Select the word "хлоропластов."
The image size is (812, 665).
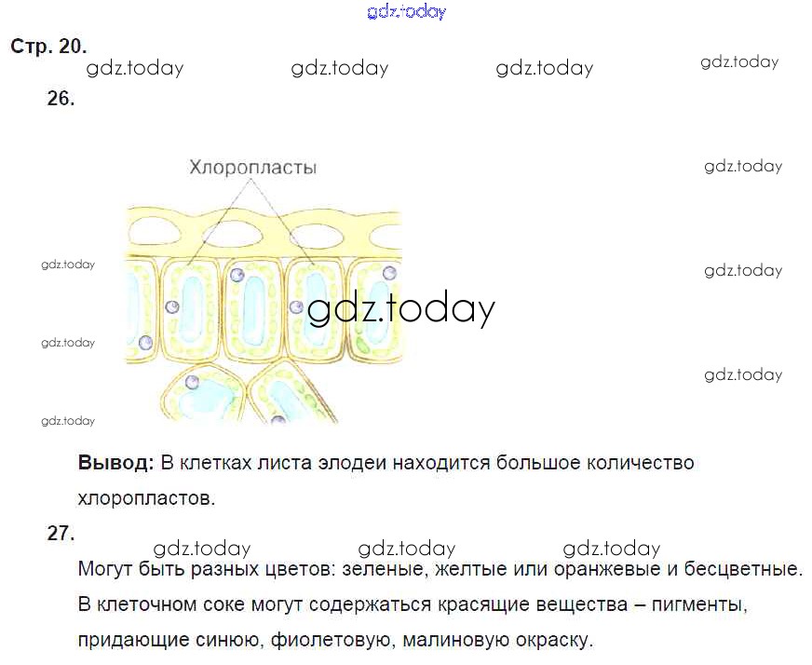tap(146, 498)
